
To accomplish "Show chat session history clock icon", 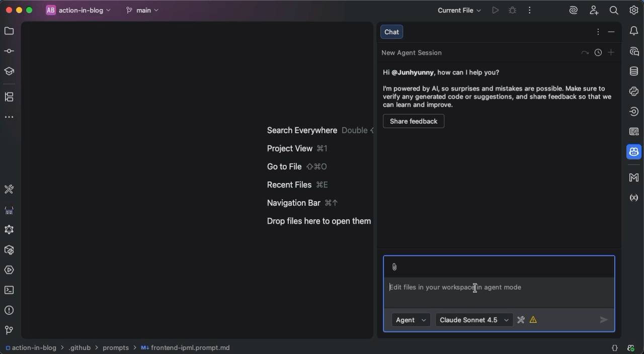I will (598, 53).
